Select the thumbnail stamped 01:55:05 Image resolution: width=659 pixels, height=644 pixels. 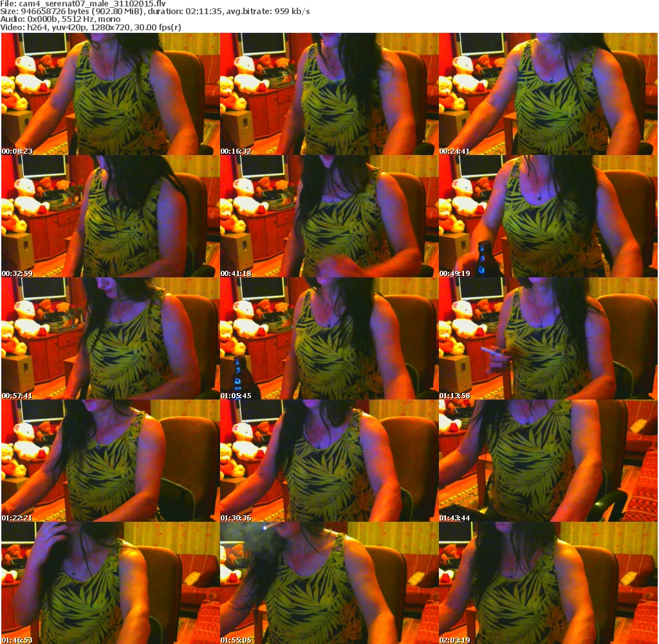point(329,583)
